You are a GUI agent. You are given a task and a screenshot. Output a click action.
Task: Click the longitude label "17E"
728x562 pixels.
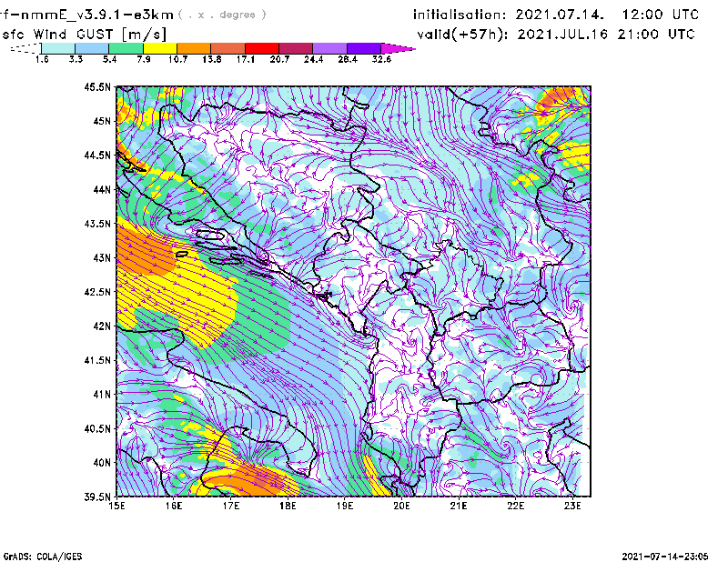click(231, 506)
